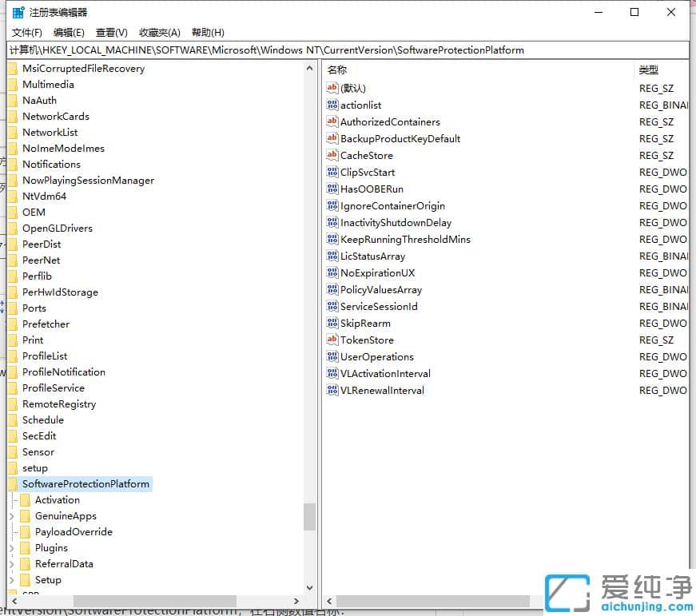696x616 pixels.
Task: Select the string icon of TokenStore
Action: point(333,340)
